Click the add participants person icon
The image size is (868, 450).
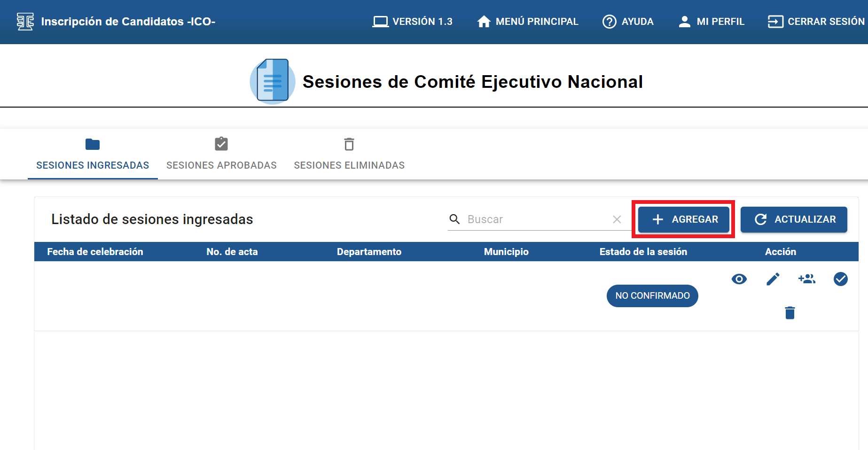[x=807, y=279]
